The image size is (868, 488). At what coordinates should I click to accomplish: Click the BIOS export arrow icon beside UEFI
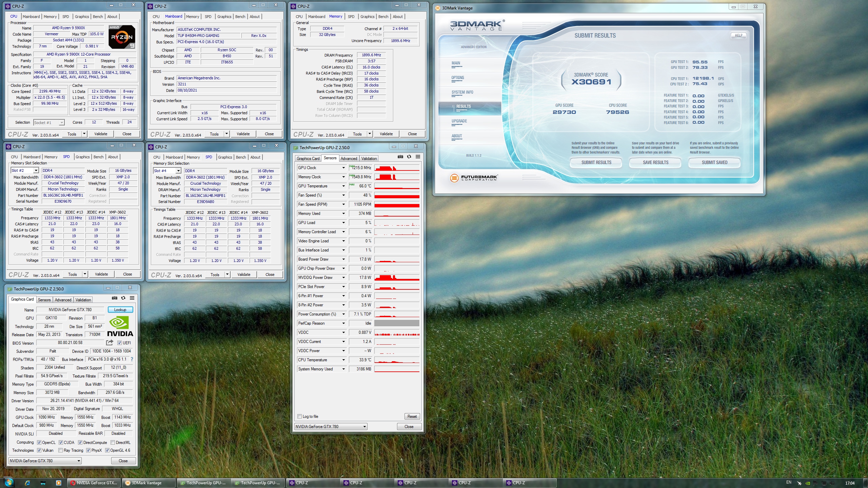(x=110, y=343)
